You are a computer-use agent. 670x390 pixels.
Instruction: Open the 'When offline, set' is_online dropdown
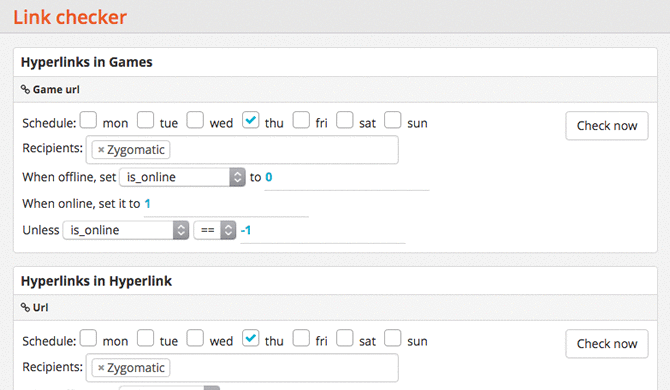click(x=182, y=177)
